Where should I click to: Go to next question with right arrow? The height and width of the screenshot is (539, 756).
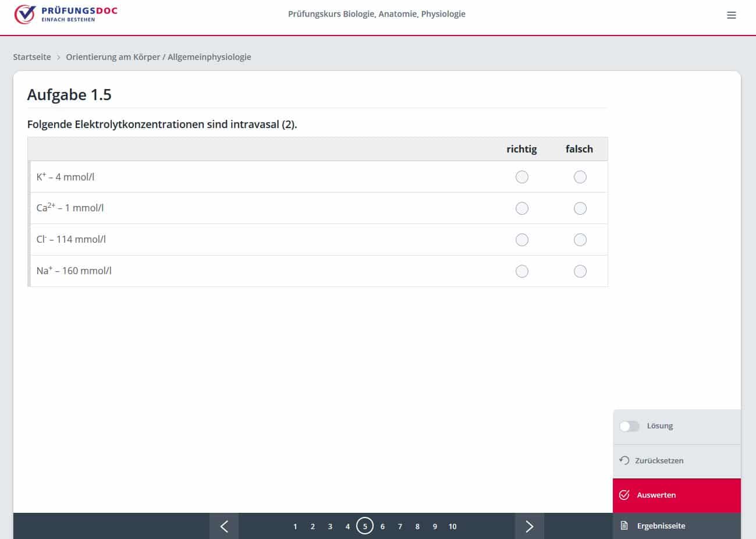point(529,526)
